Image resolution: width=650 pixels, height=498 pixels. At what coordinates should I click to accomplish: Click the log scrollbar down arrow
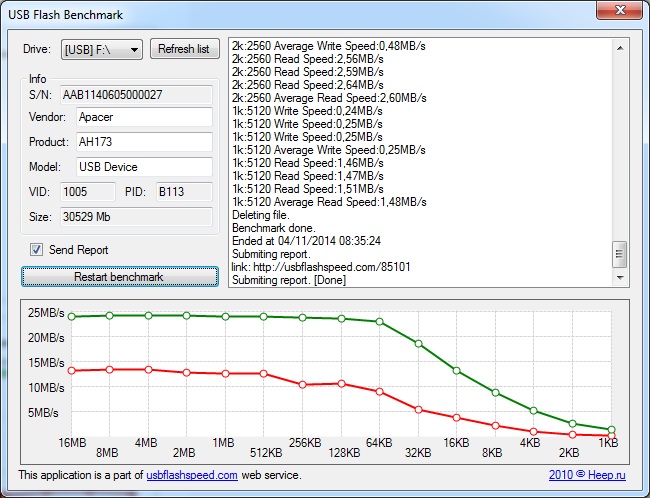(x=620, y=278)
